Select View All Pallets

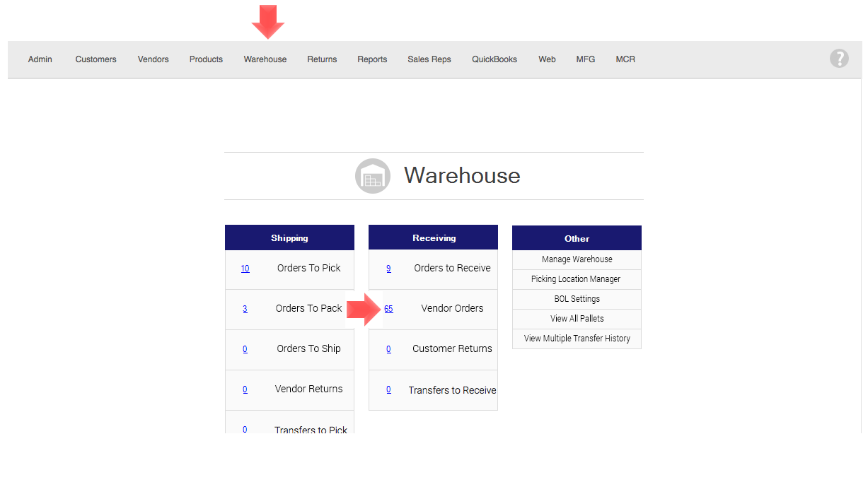[x=577, y=319]
